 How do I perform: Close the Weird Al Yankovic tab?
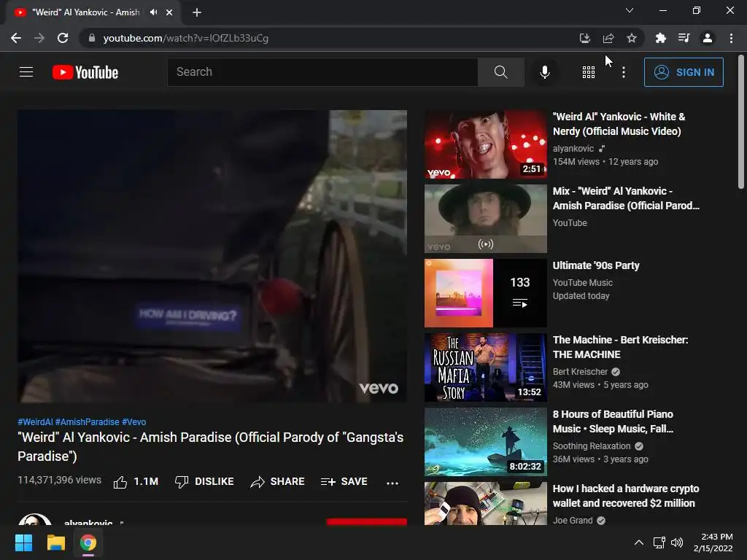tap(169, 12)
